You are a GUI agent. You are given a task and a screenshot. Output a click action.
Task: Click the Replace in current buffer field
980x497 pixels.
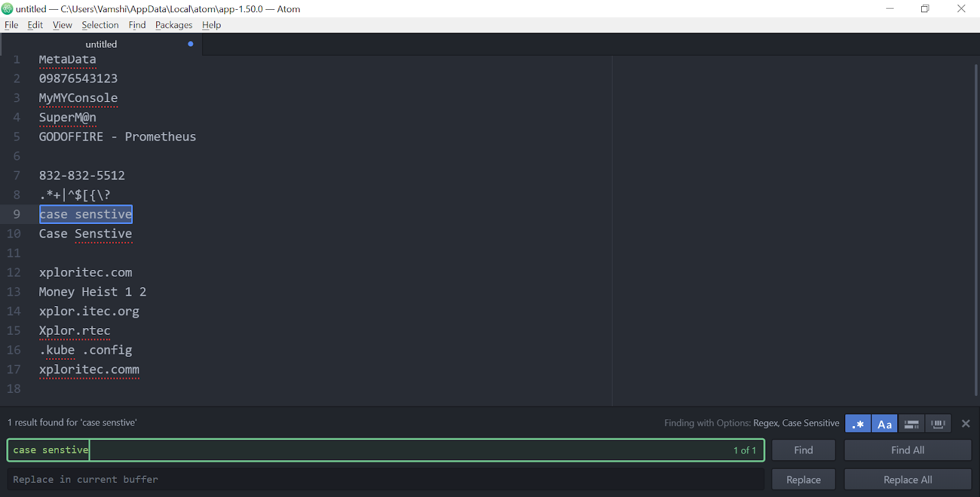point(385,479)
